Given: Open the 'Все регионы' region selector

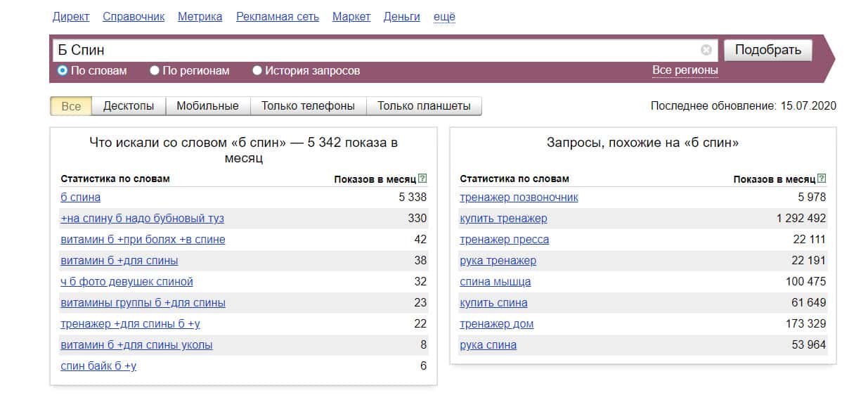Looking at the screenshot, I should tap(685, 70).
